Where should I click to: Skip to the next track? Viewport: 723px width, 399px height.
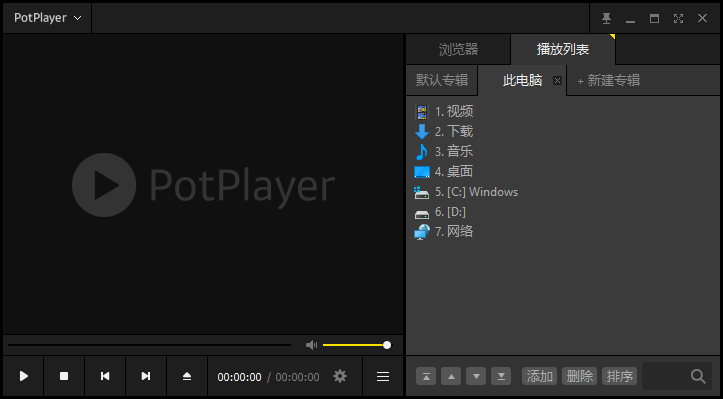click(x=146, y=376)
